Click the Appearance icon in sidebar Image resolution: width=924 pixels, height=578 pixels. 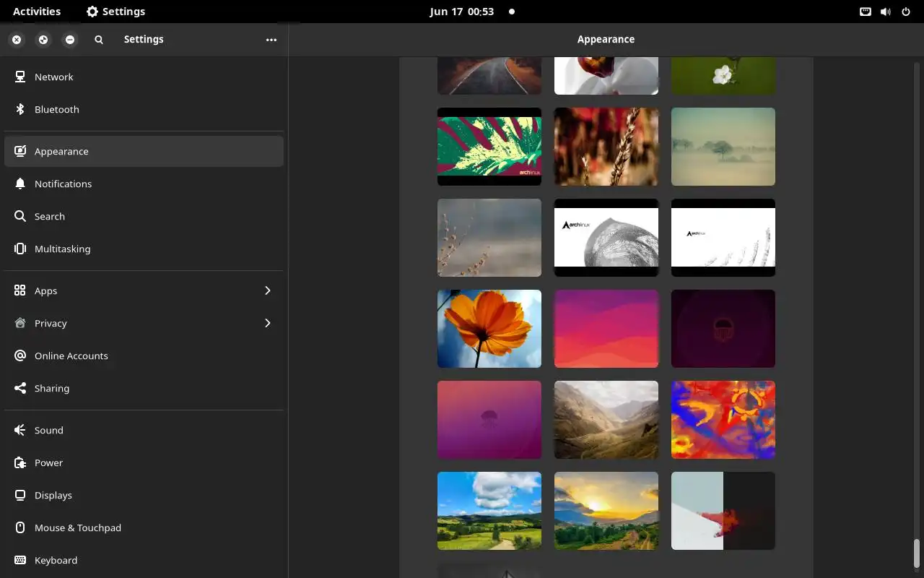[x=20, y=151]
